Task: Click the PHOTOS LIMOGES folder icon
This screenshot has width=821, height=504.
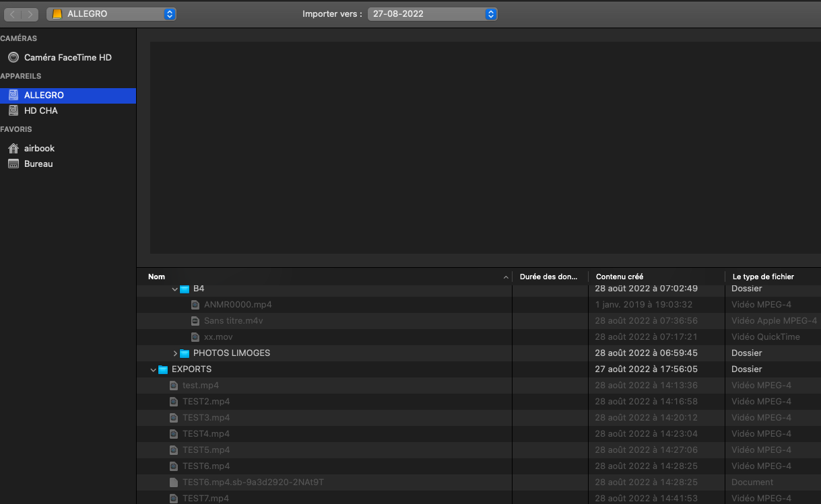Action: click(185, 353)
